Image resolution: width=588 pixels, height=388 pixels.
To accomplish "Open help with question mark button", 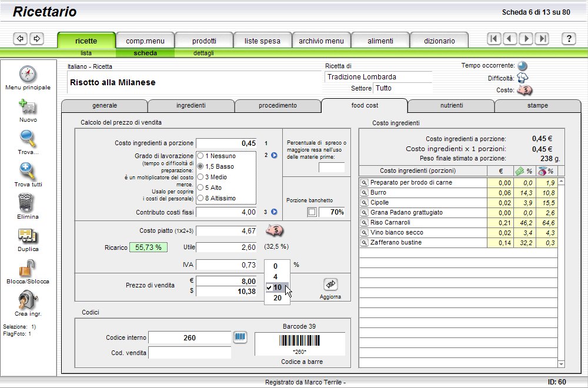I will (x=569, y=38).
